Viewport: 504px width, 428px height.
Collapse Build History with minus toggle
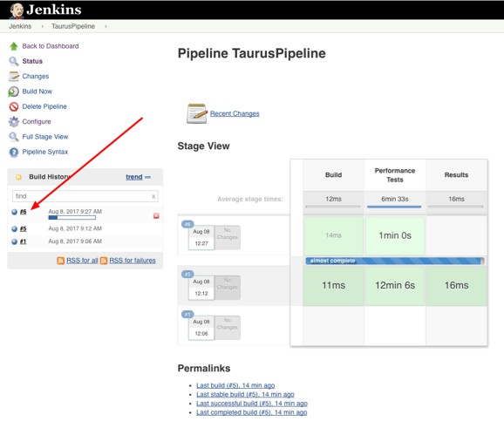(148, 177)
